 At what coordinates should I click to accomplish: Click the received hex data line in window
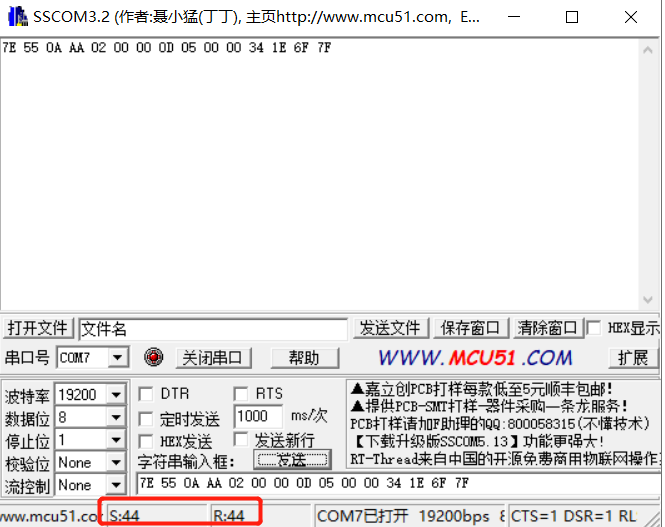(166, 47)
